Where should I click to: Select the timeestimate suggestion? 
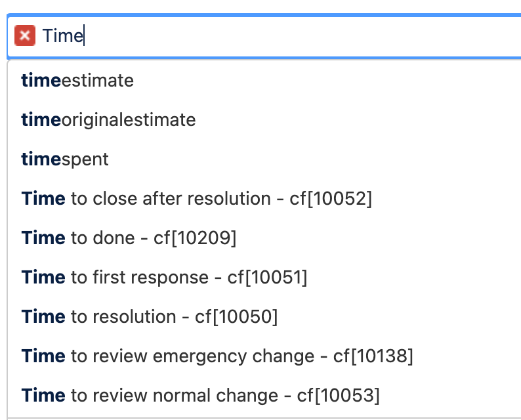pyautogui.click(x=77, y=81)
